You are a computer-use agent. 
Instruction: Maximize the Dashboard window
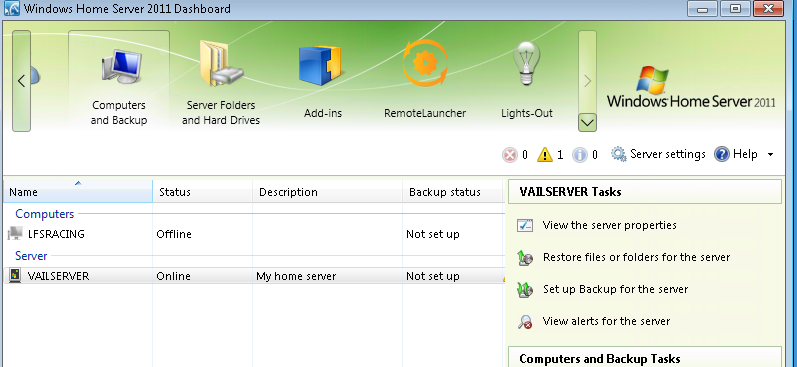click(x=735, y=9)
